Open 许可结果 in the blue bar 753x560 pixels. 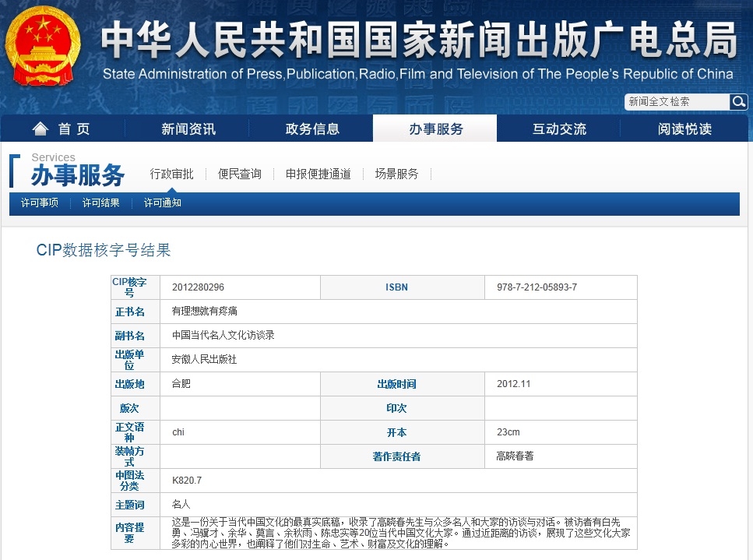[x=100, y=203]
